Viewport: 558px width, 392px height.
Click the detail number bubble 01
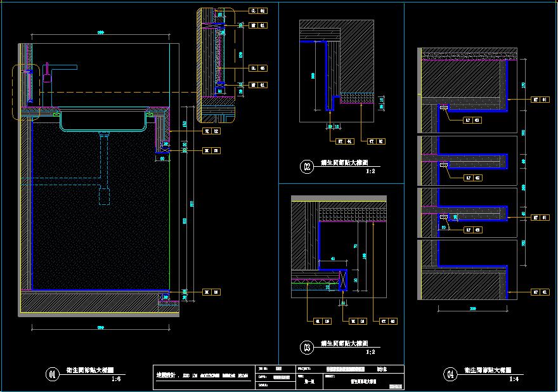coord(52,374)
